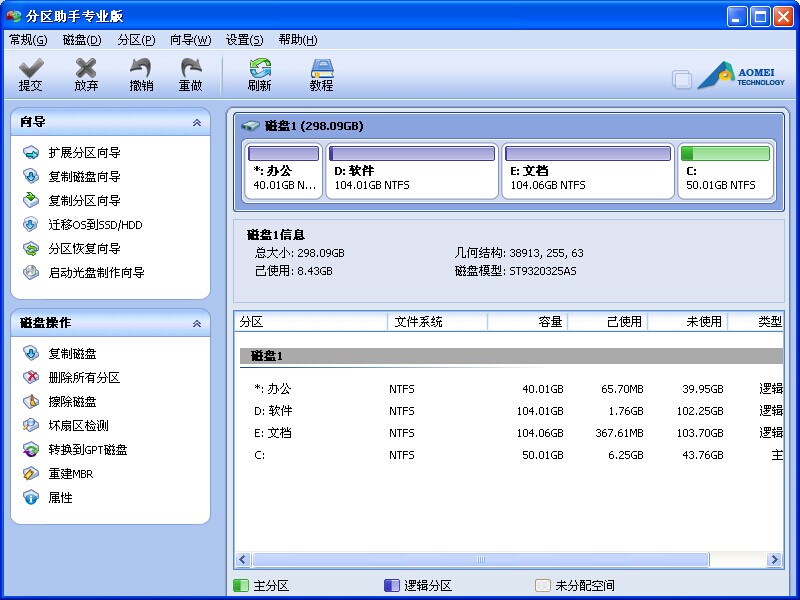The width and height of the screenshot is (800, 600).
Task: Select the D: 软件 partition block
Action: 412,171
